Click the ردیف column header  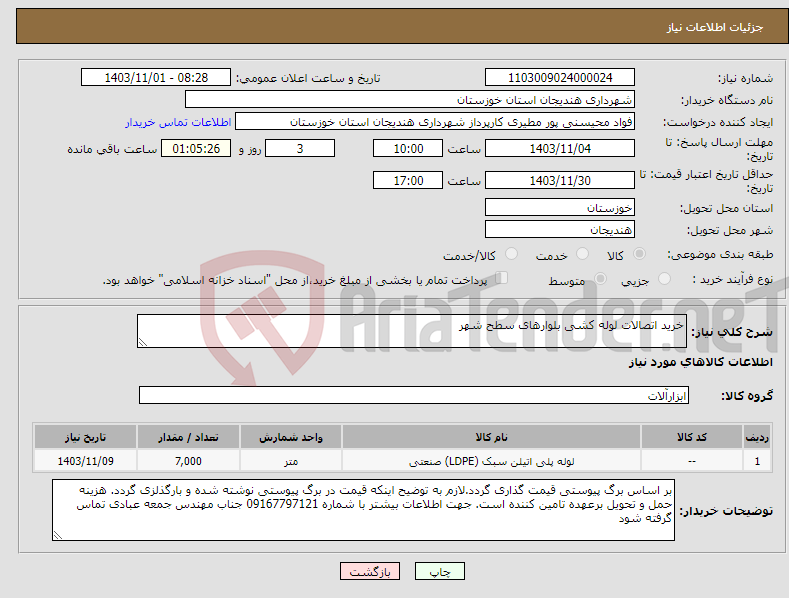pos(757,437)
